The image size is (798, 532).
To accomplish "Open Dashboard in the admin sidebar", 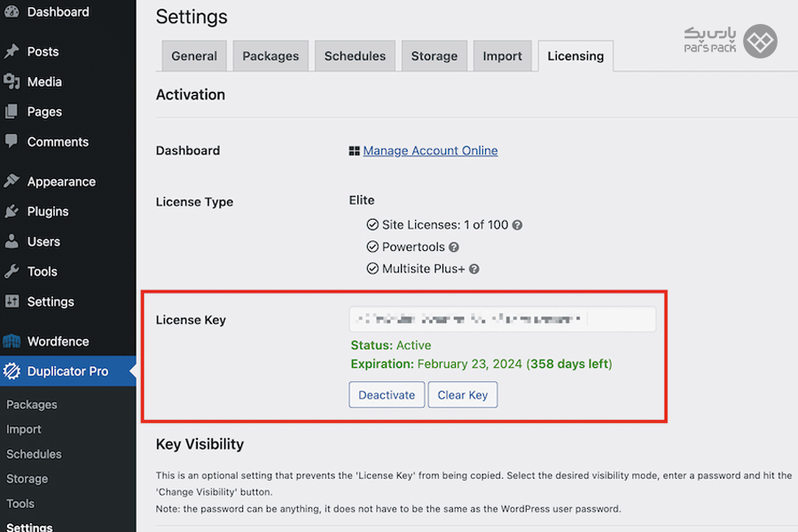I will [58, 12].
